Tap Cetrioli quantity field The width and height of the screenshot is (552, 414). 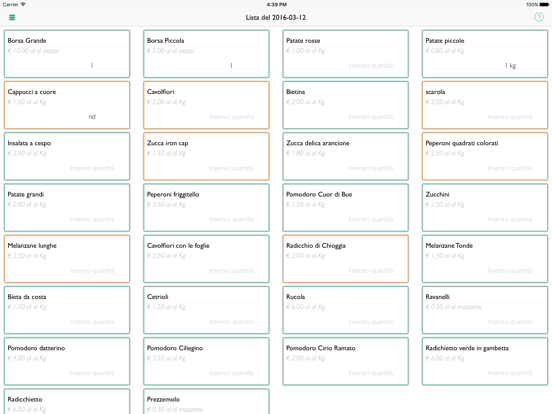231,321
